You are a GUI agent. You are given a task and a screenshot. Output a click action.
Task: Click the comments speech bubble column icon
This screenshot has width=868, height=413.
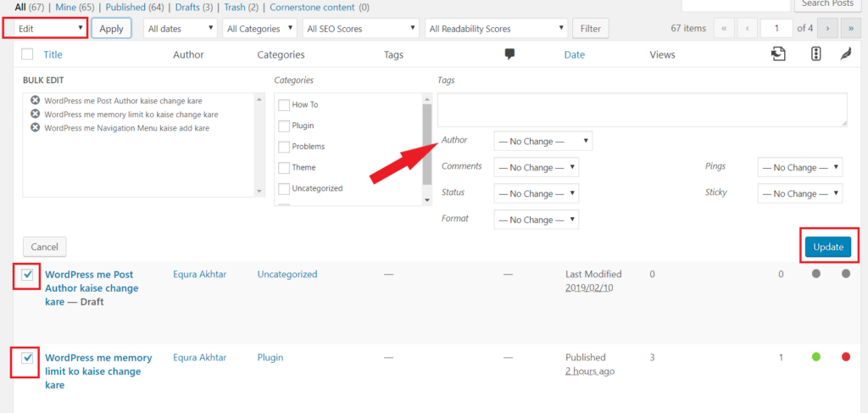pyautogui.click(x=509, y=54)
